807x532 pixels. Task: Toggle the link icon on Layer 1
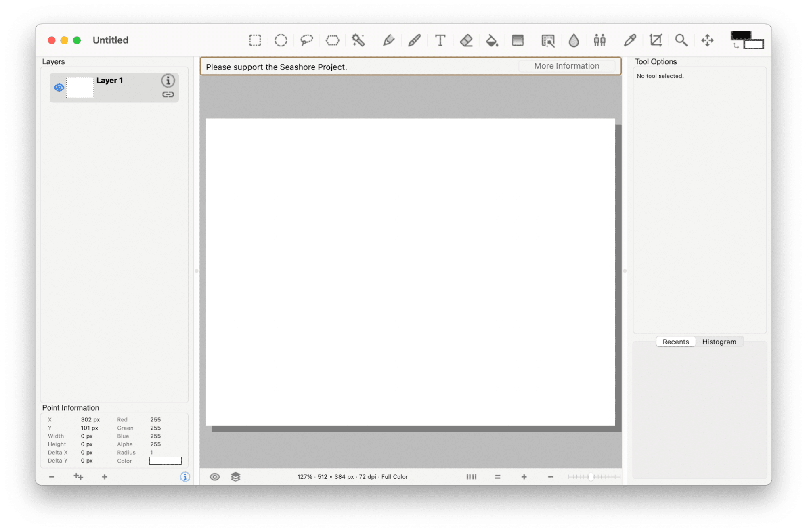pos(168,94)
